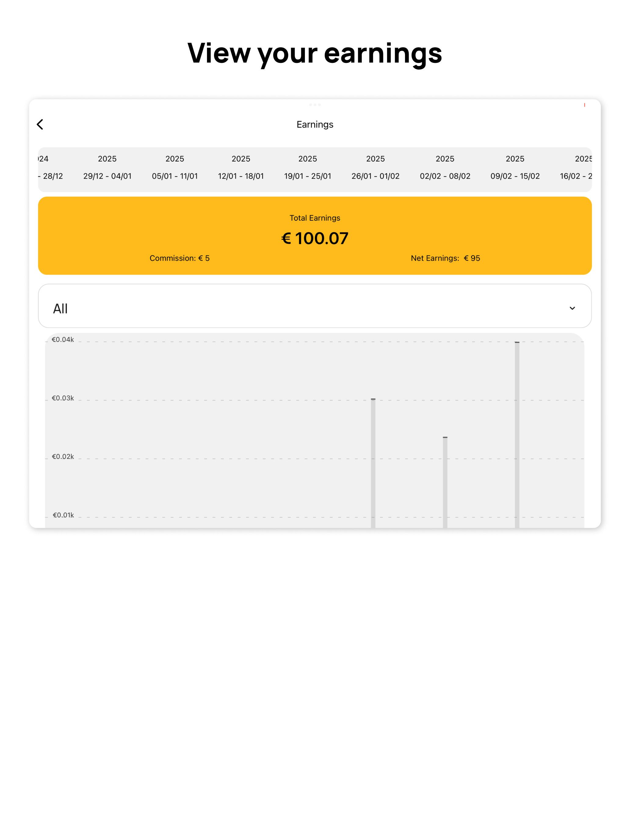The height and width of the screenshot is (840, 630).
Task: Tap the Net Earnings: € 95 label
Action: [x=445, y=258]
